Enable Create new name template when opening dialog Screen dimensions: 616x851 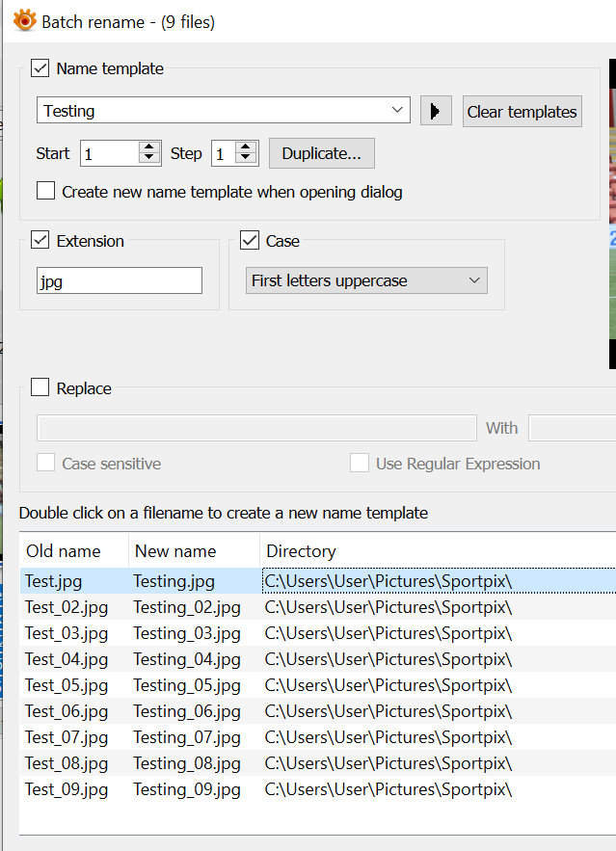[46, 191]
